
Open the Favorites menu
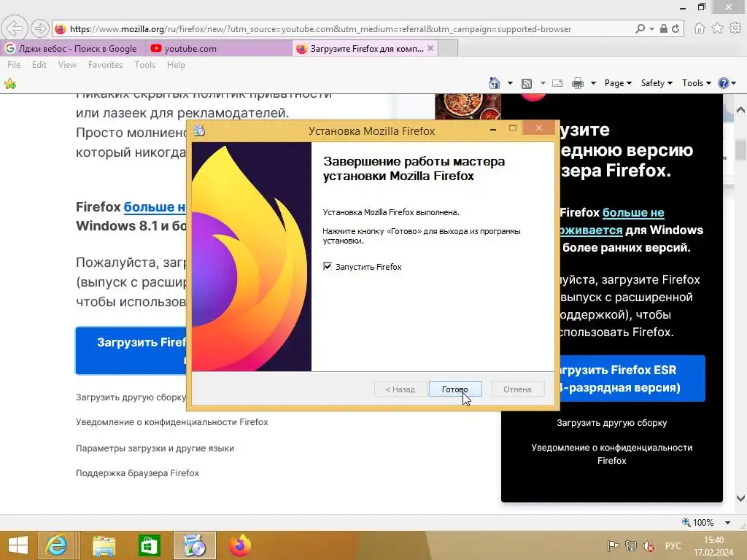pos(105,65)
